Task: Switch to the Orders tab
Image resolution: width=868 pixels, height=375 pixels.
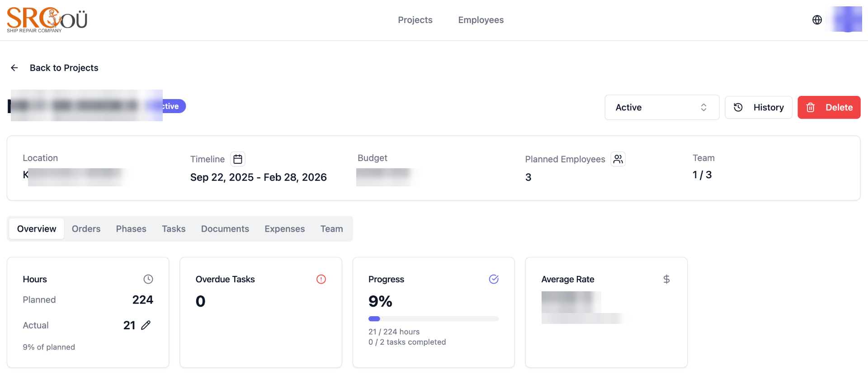Action: coord(86,229)
